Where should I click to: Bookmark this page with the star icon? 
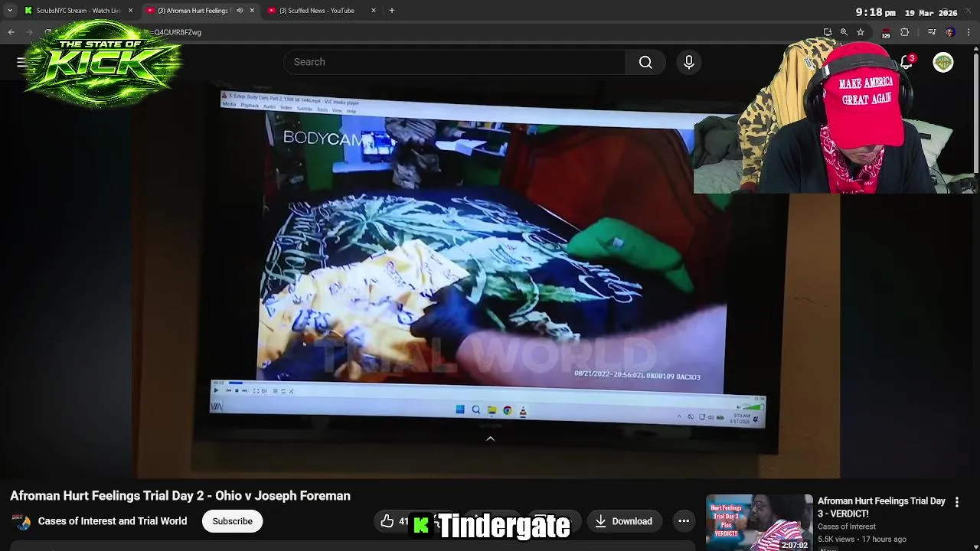pyautogui.click(x=861, y=32)
